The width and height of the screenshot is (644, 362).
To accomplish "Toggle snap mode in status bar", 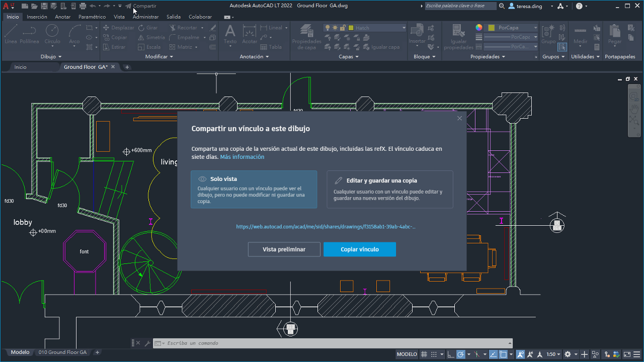I will click(x=435, y=354).
